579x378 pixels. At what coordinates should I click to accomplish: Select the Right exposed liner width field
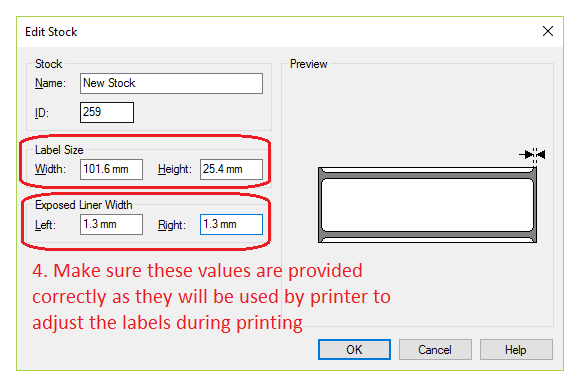pos(231,224)
